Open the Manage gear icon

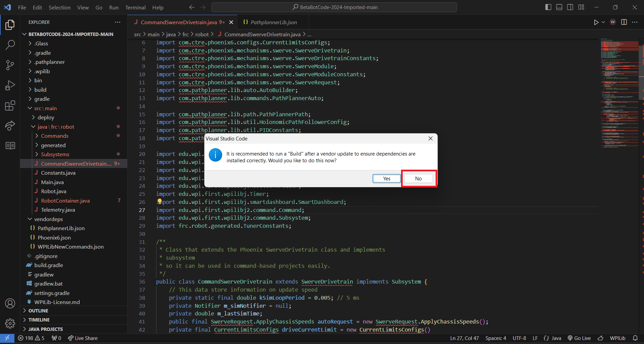[10, 323]
